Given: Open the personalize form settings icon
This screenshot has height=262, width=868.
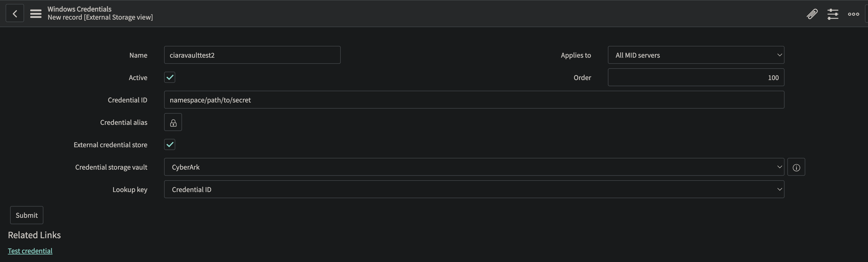Looking at the screenshot, I should pos(833,14).
